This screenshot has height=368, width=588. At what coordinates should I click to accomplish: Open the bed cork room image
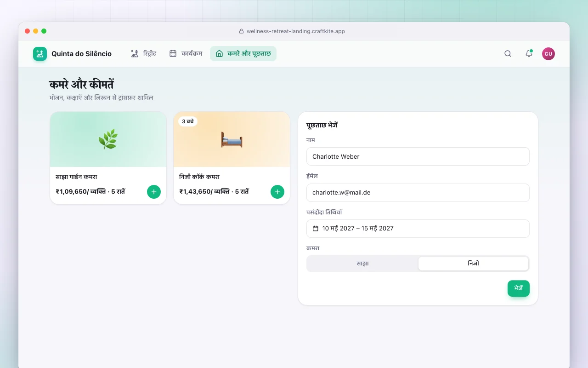tap(232, 139)
